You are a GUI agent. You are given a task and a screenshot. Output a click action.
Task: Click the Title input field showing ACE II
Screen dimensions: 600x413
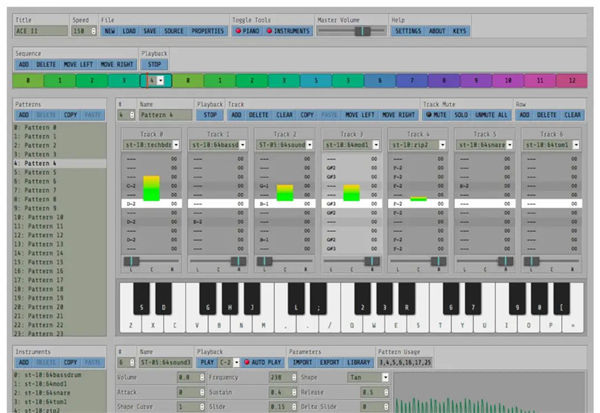point(41,31)
